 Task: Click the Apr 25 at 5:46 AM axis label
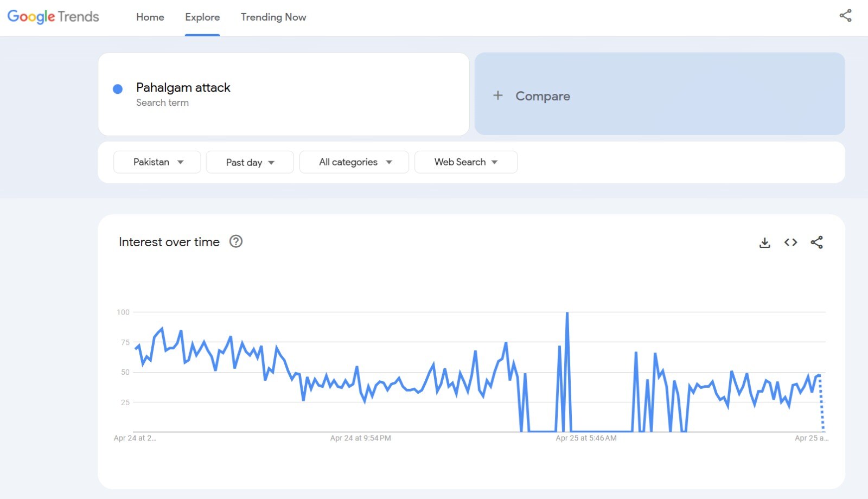[x=586, y=438]
